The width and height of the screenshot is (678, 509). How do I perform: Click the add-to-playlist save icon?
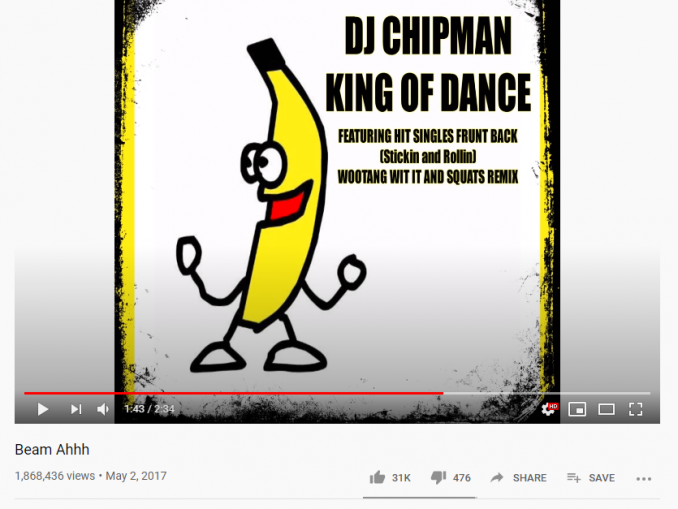click(574, 477)
